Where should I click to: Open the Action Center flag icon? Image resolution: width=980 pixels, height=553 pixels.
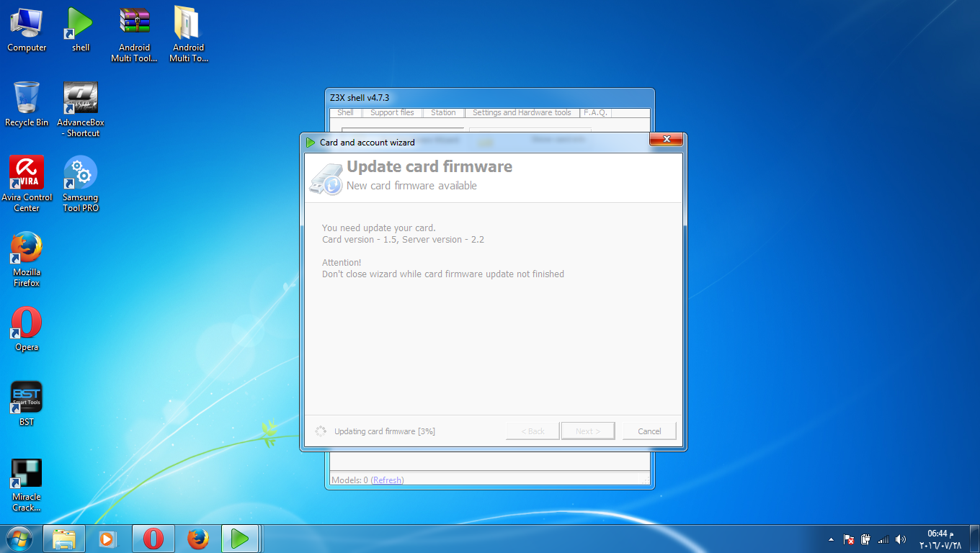[x=849, y=539]
